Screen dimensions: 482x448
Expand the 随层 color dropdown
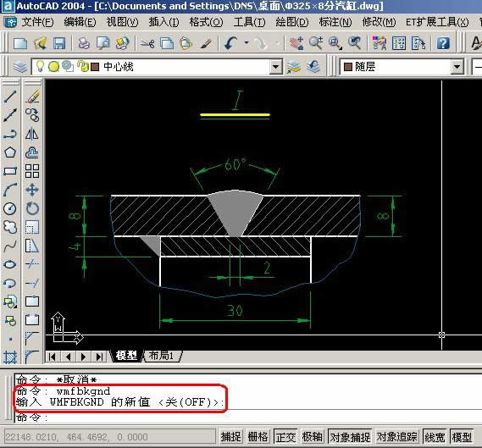[457, 67]
